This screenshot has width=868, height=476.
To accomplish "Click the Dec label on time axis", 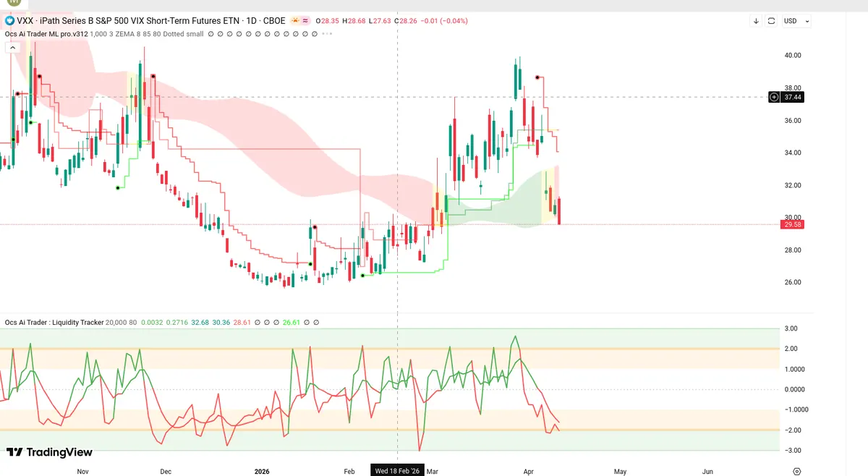I will pos(166,471).
